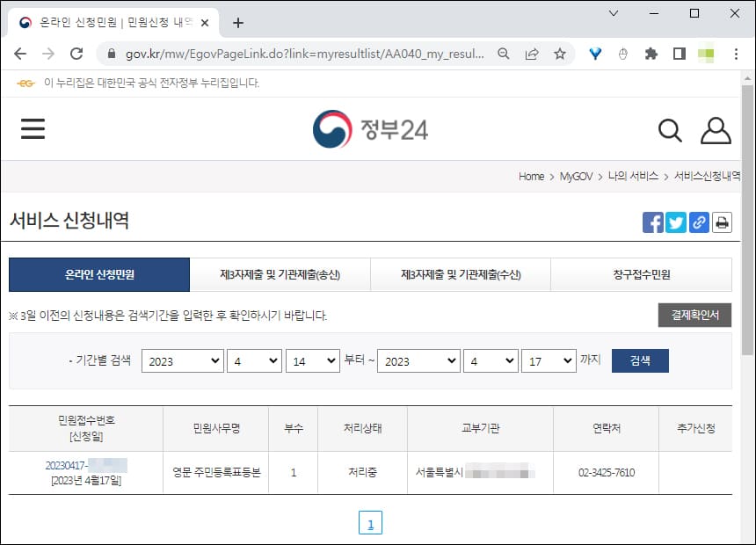Viewport: 756px width, 545px height.
Task: Open the 제3자제출 및 기관제출(송신) tab
Action: click(x=280, y=274)
